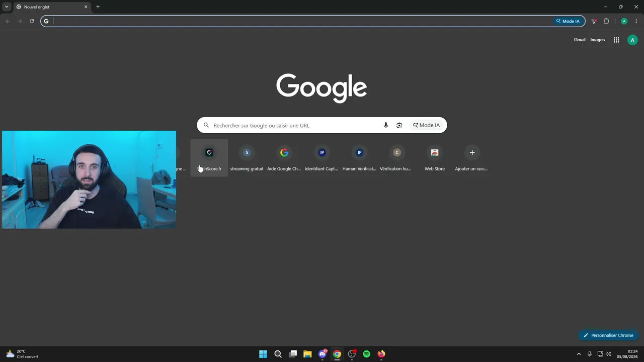Open the clock showing 01:24
The height and width of the screenshot is (362, 644).
pos(627,354)
